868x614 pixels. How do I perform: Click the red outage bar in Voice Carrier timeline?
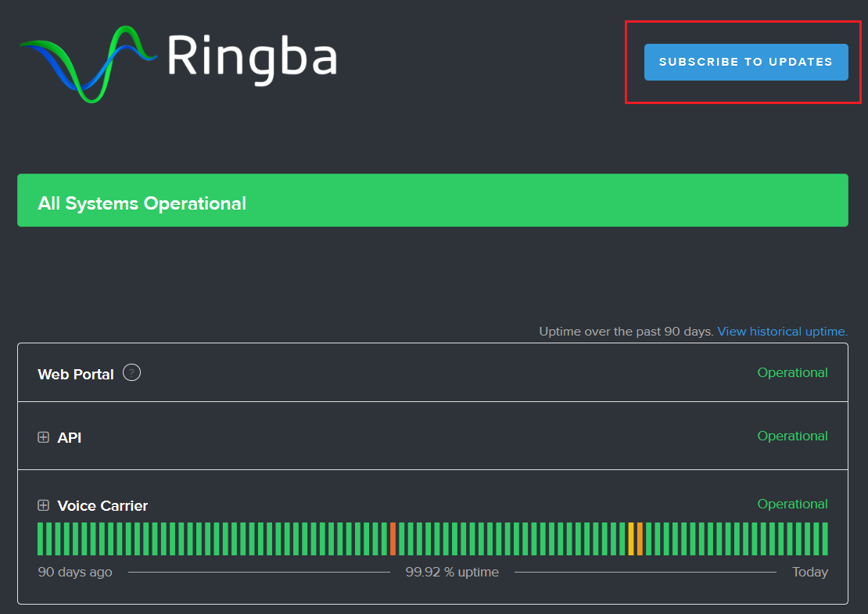tap(393, 539)
